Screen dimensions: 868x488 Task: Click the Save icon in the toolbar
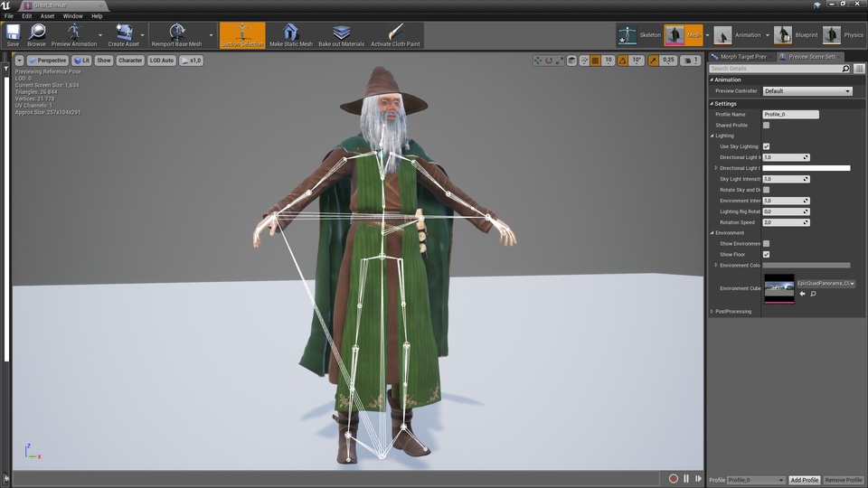pyautogui.click(x=13, y=34)
